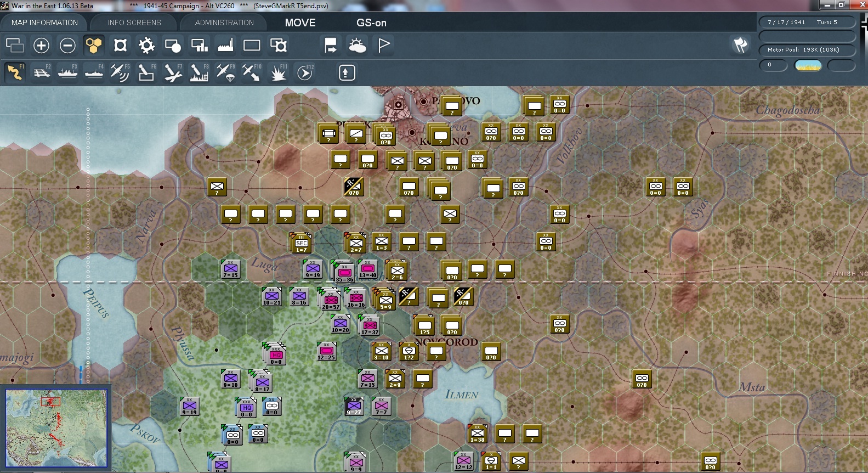The image size is (868, 473).
Task: Open the MAP INFORMATION tab
Action: 44,22
